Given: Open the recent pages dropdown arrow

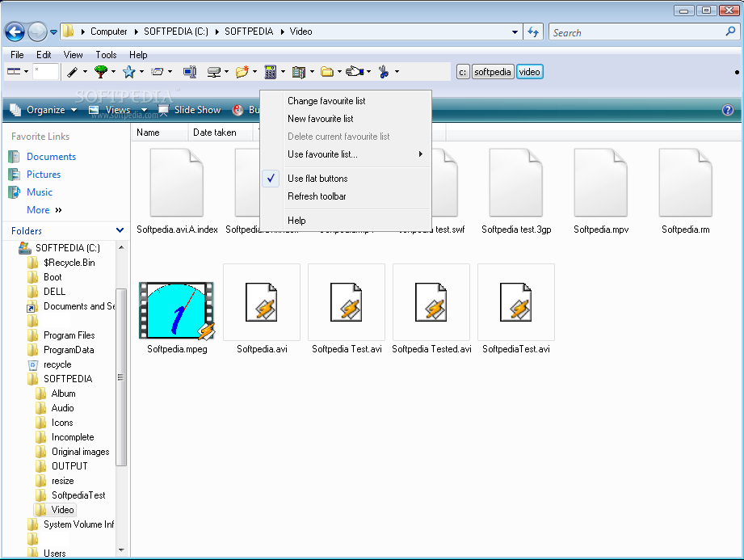Looking at the screenshot, I should (53, 32).
